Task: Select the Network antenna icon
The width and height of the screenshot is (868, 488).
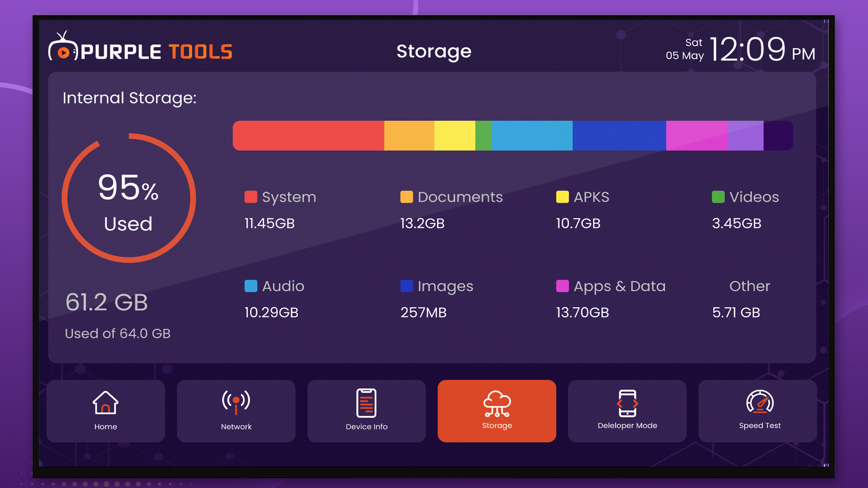Action: click(x=236, y=403)
